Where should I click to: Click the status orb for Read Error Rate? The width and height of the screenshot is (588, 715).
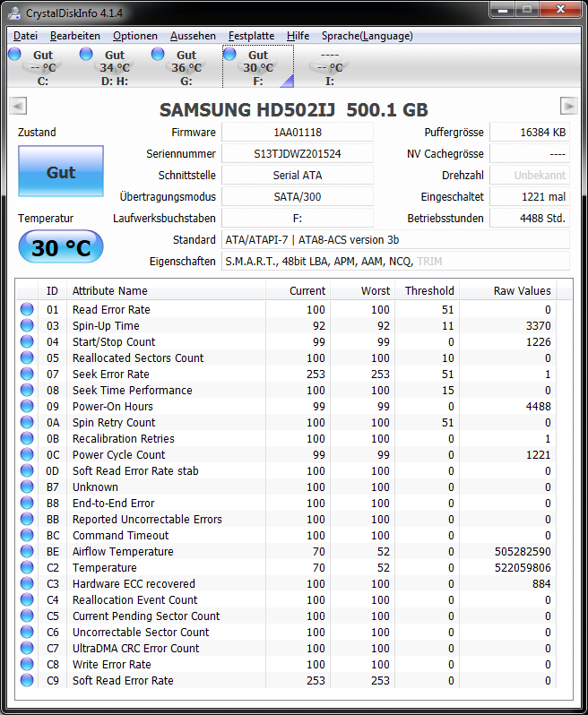coord(27,309)
